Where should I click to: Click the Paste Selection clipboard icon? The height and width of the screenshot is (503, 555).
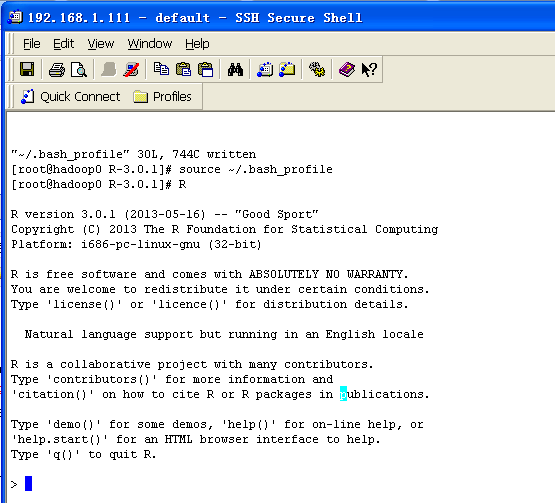click(206, 69)
